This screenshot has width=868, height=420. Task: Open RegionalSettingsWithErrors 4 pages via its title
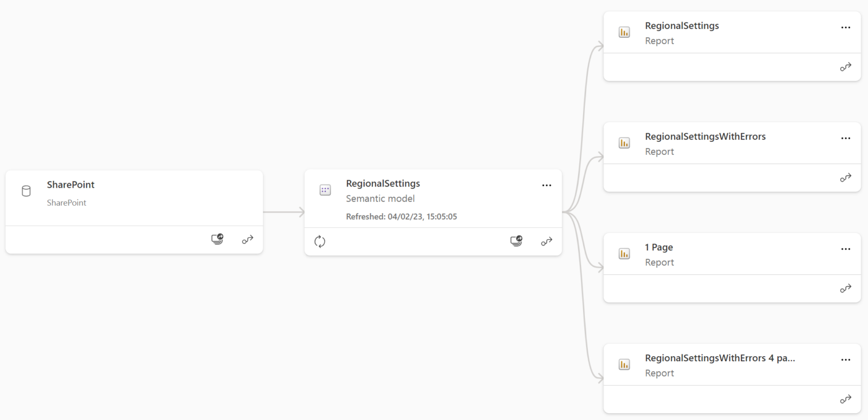tap(720, 358)
